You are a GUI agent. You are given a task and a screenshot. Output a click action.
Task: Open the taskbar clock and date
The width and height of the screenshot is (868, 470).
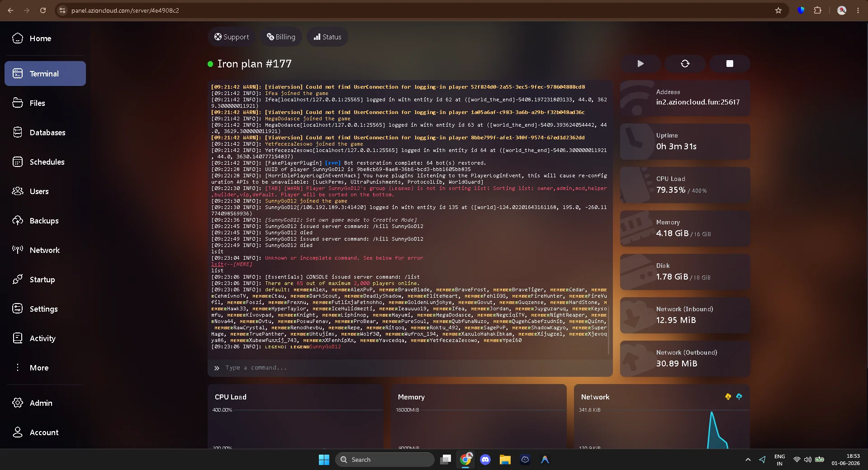(x=845, y=460)
